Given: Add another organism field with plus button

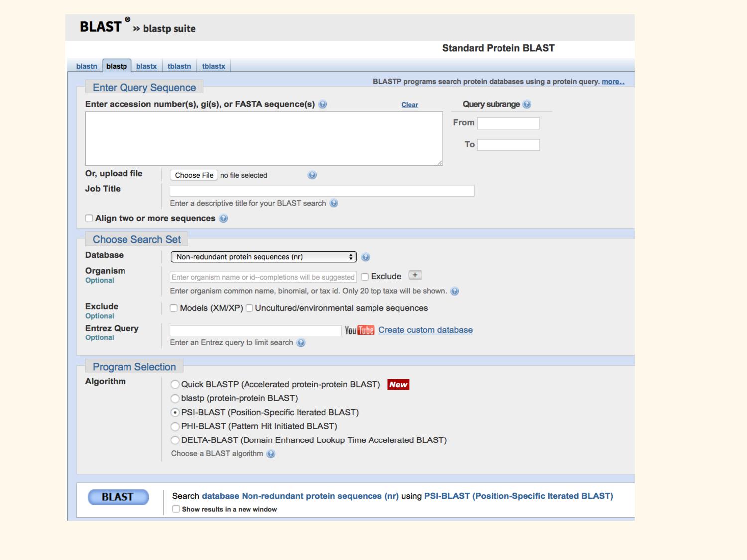Looking at the screenshot, I should [415, 275].
